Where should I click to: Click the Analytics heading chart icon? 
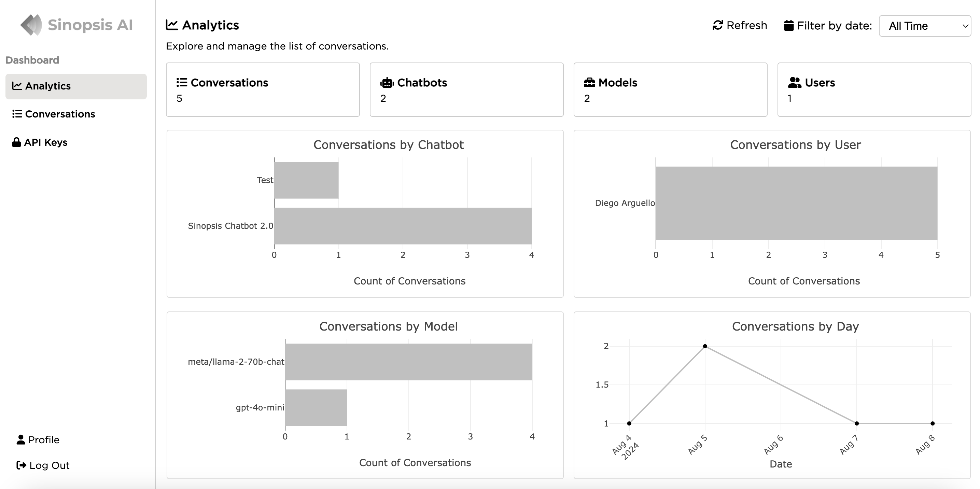point(172,25)
